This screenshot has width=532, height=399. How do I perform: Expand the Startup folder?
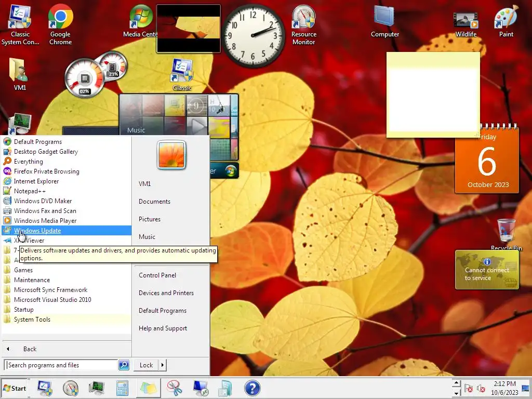pyautogui.click(x=66, y=309)
